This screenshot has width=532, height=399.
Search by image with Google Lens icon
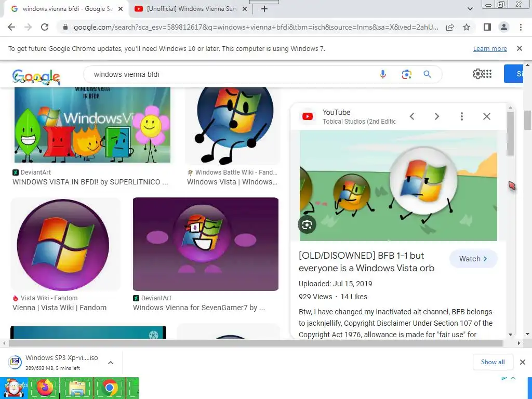click(x=406, y=74)
